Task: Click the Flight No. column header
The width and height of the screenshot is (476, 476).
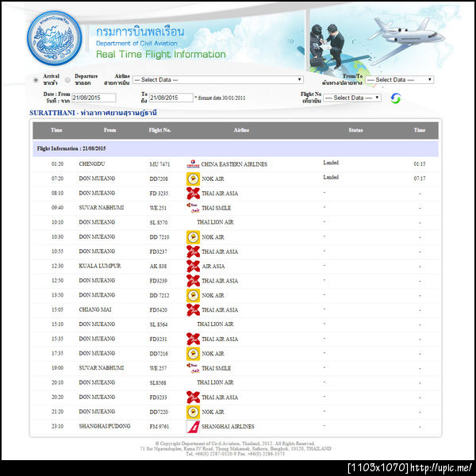Action: coord(159,130)
